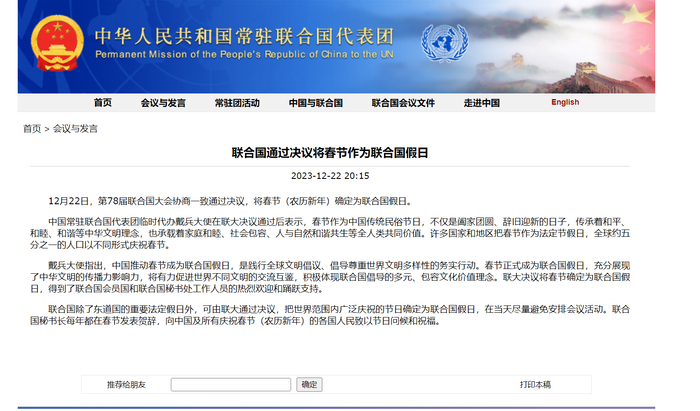Focus the 推荐给朋友 text input field

pos(231,385)
